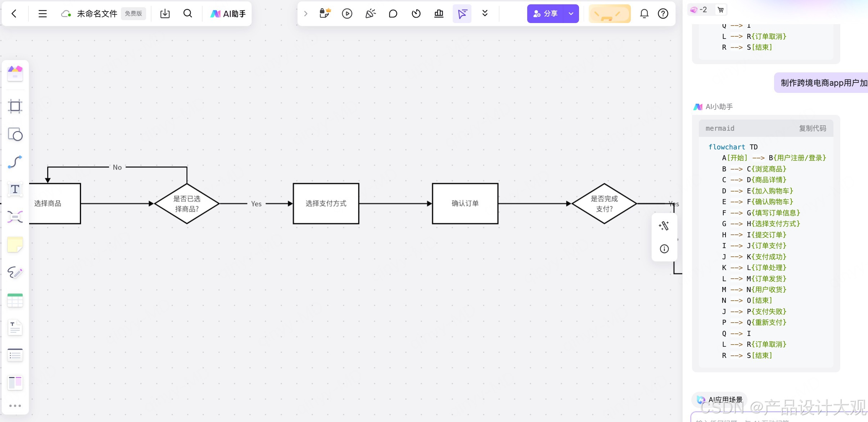Expand the share dropdown arrow
Viewport: 868px width, 422px height.
[x=571, y=14]
